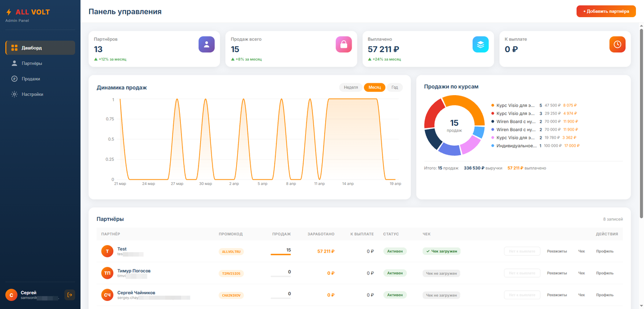Image resolution: width=644 pixels, height=309 pixels.
Task: Switch chart range to Неделя
Action: click(351, 87)
